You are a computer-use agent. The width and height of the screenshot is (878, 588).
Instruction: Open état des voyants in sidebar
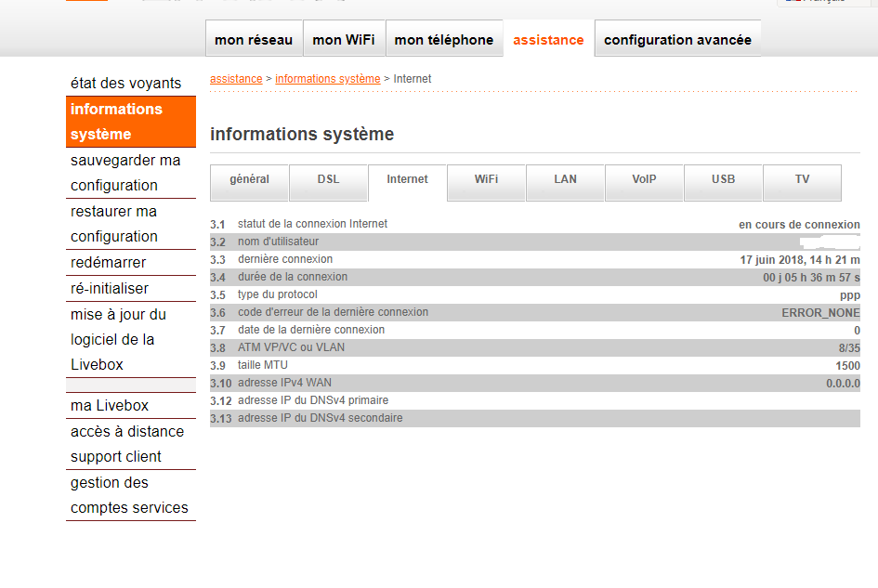click(x=126, y=84)
